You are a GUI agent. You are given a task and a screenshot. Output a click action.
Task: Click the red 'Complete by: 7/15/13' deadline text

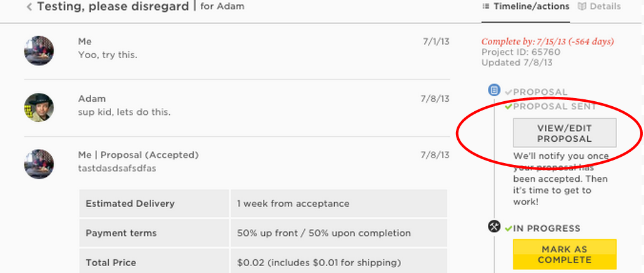click(547, 41)
